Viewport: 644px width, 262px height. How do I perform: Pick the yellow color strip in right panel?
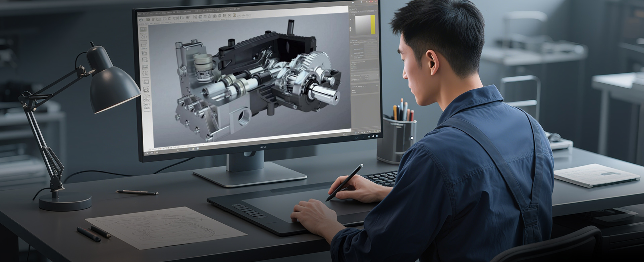[373, 25]
